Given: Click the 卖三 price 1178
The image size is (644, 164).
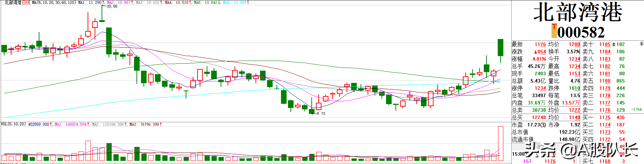Looking at the screenshot, I should [x=605, y=95].
